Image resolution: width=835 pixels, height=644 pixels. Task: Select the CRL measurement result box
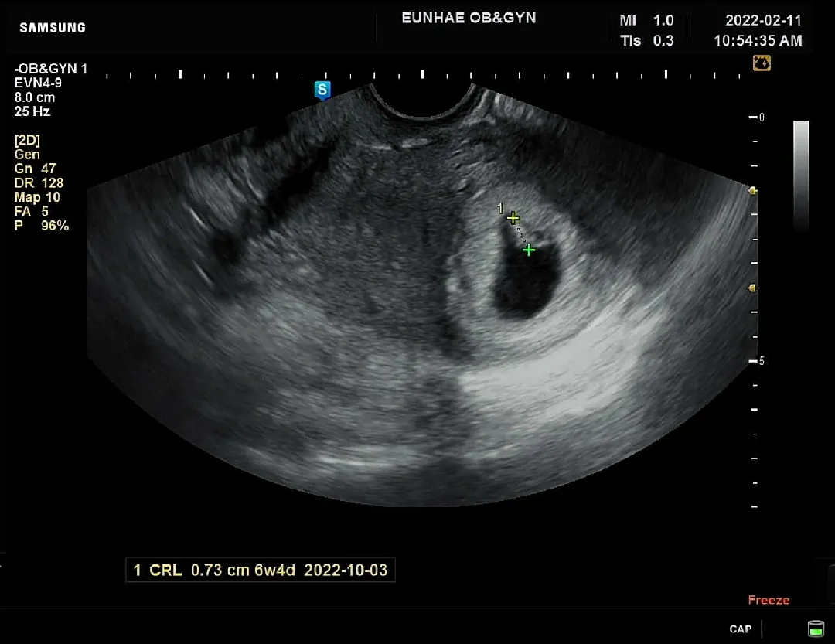click(261, 570)
